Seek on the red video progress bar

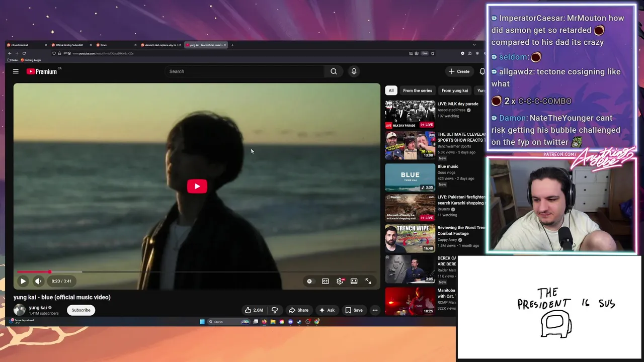coord(197,272)
